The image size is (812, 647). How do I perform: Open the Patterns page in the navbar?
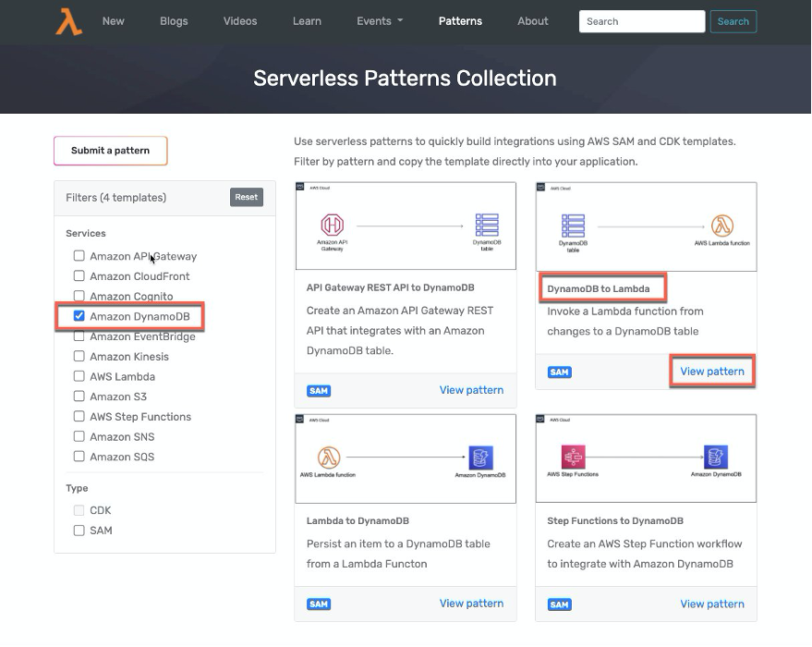pyautogui.click(x=460, y=21)
